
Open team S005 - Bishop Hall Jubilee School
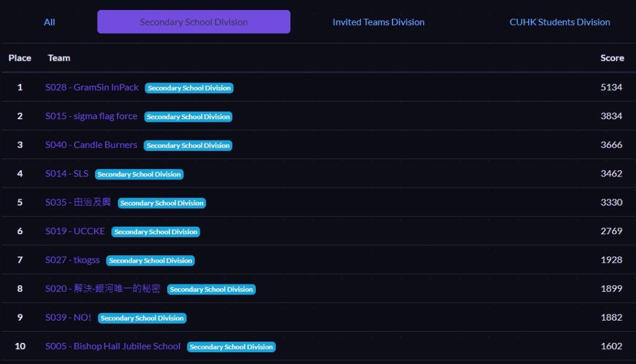pos(113,346)
